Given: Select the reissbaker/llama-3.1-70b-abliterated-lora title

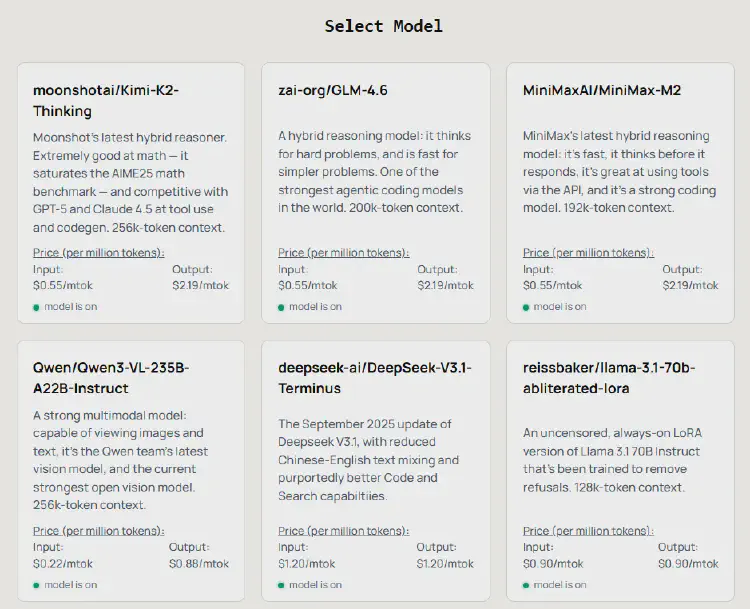Looking at the screenshot, I should 609,377.
